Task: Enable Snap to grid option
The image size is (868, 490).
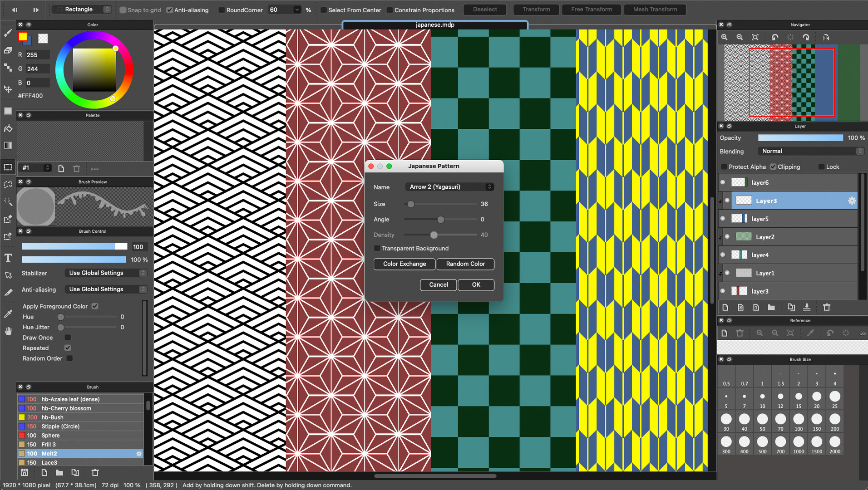Action: point(122,10)
